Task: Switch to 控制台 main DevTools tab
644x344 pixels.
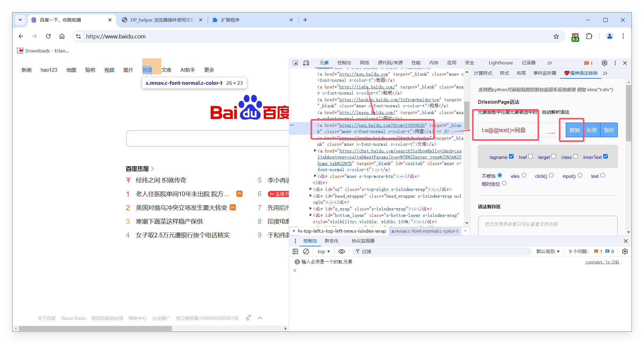Action: [344, 63]
